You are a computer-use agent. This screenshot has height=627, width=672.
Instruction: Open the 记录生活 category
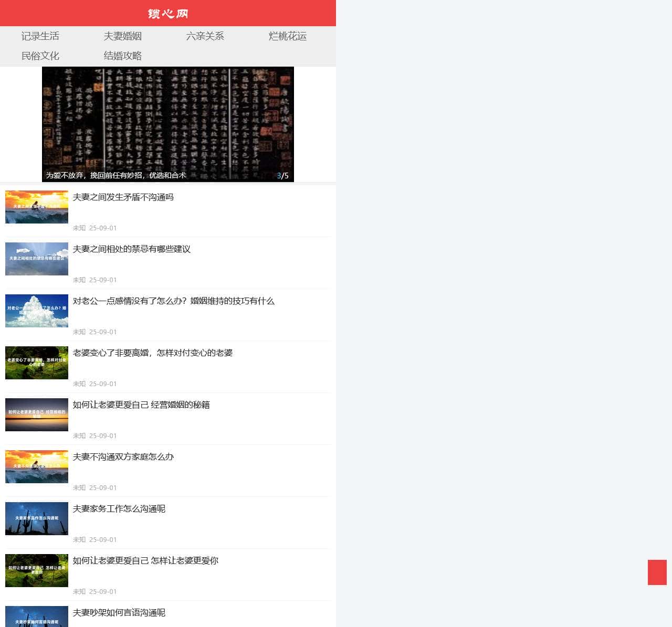40,36
